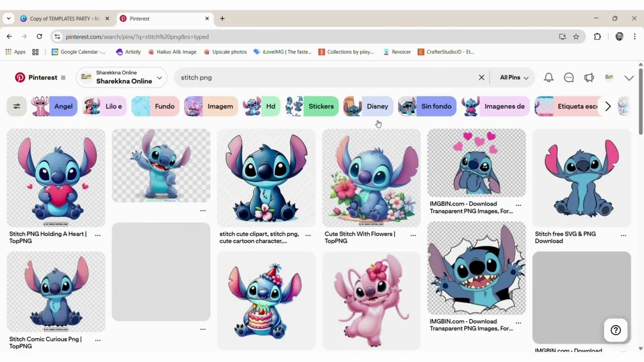Choose the Sin fondo suggestion chip
The image size is (644, 362).
[427, 106]
